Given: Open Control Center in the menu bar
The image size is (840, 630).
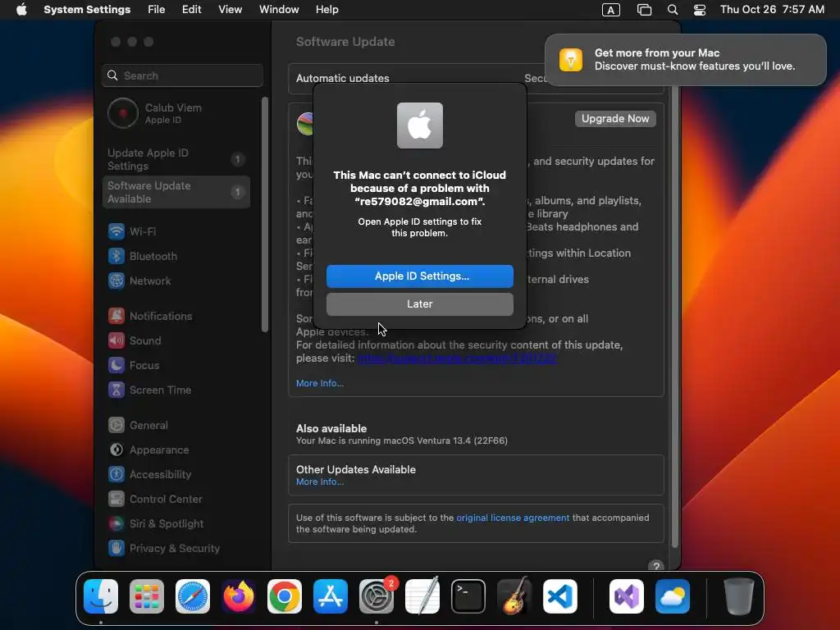Looking at the screenshot, I should 700,10.
